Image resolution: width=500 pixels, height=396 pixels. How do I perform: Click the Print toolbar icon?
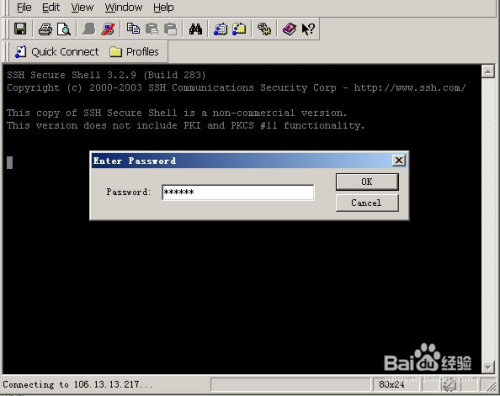(x=45, y=29)
